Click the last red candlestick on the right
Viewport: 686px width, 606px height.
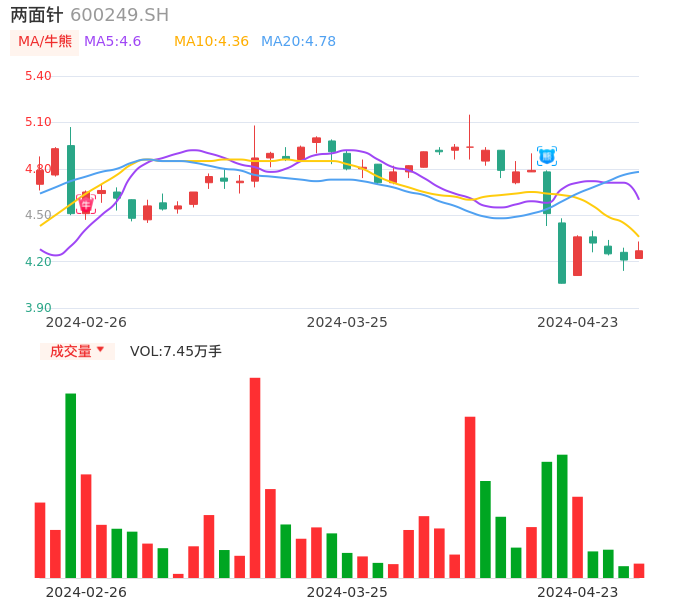[639, 254]
